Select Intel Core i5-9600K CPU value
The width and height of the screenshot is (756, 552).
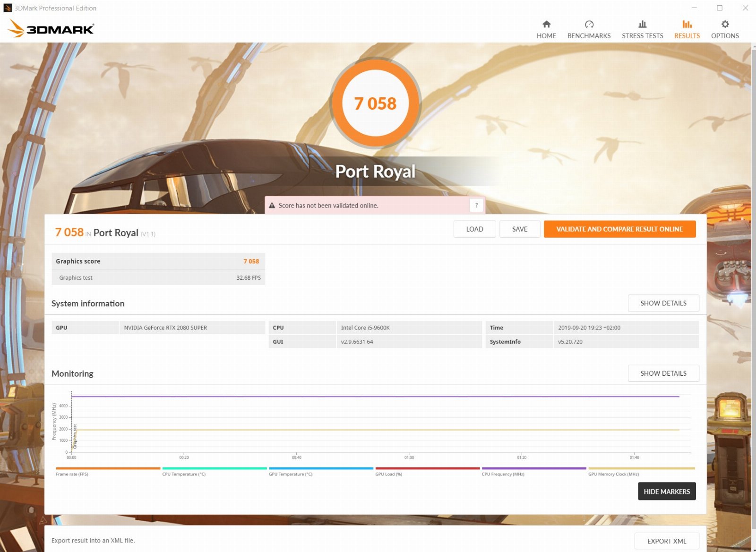point(365,328)
